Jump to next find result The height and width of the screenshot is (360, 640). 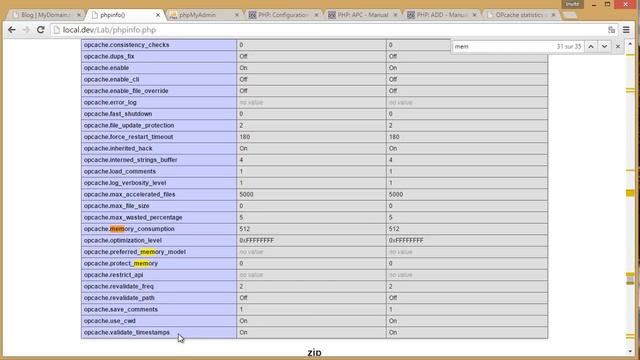click(x=604, y=47)
